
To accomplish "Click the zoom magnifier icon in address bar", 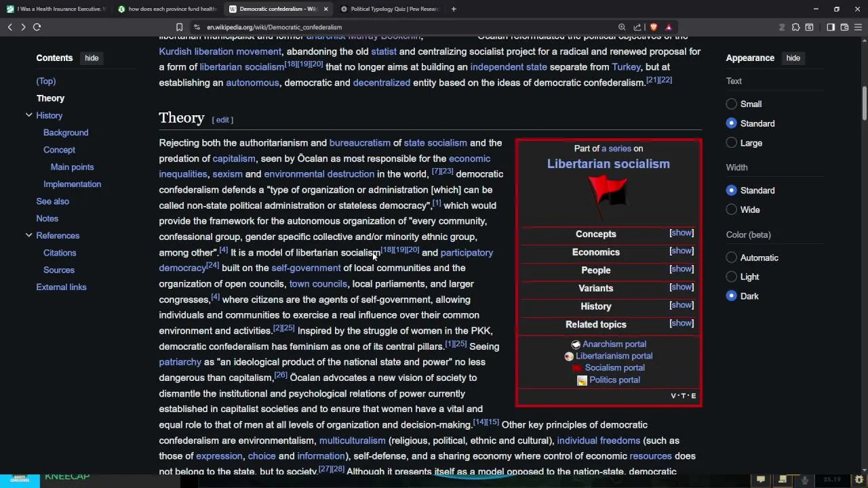I will pyautogui.click(x=622, y=27).
